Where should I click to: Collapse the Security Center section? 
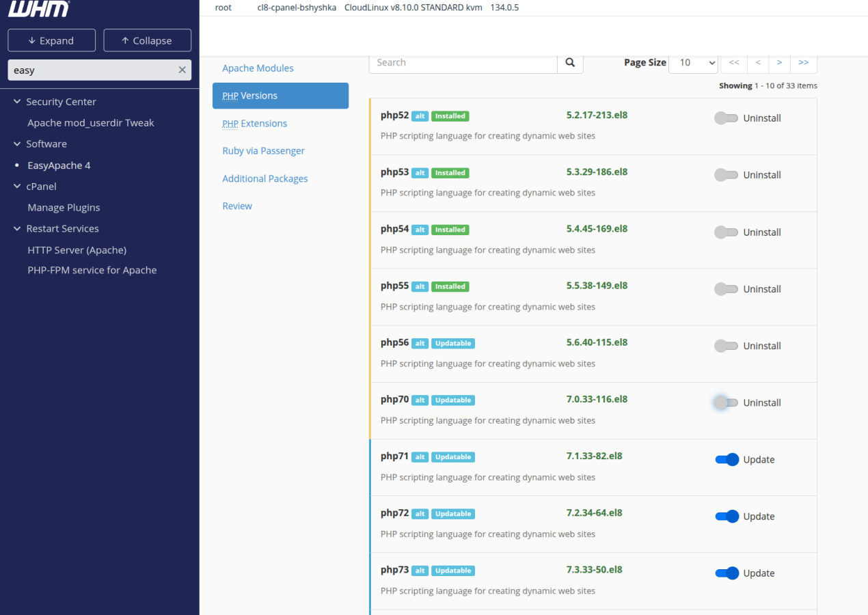click(x=17, y=102)
